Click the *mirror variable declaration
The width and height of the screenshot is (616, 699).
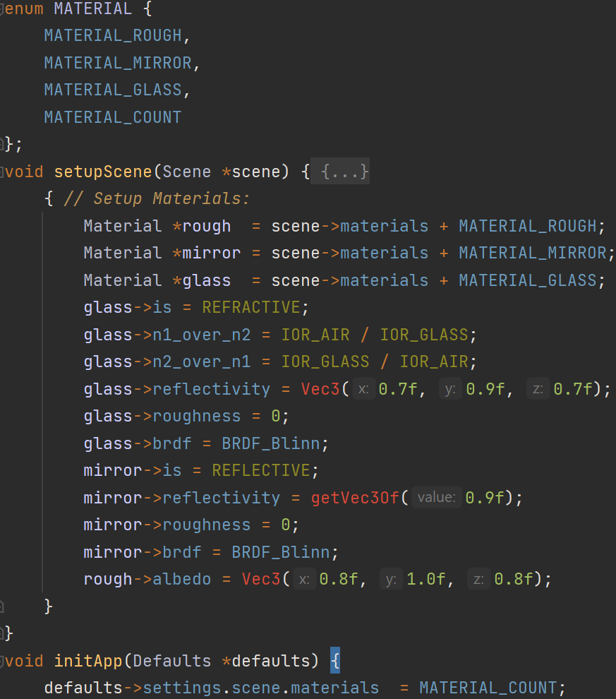[207, 253]
